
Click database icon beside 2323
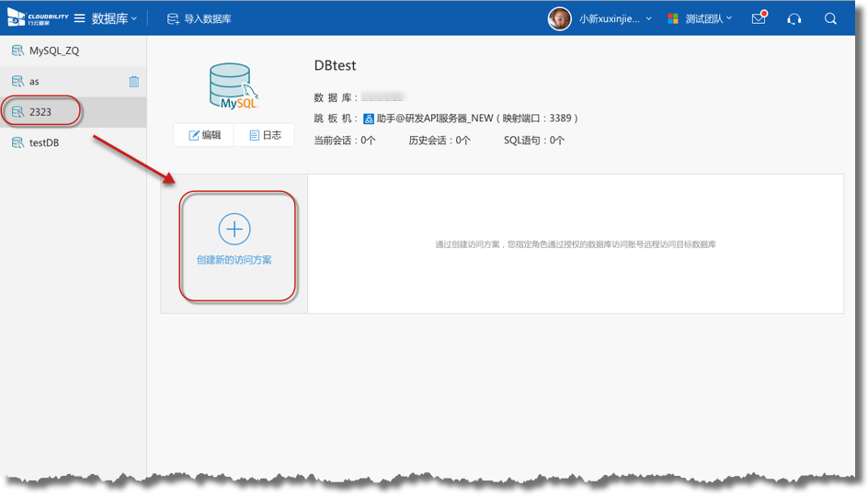pos(17,112)
